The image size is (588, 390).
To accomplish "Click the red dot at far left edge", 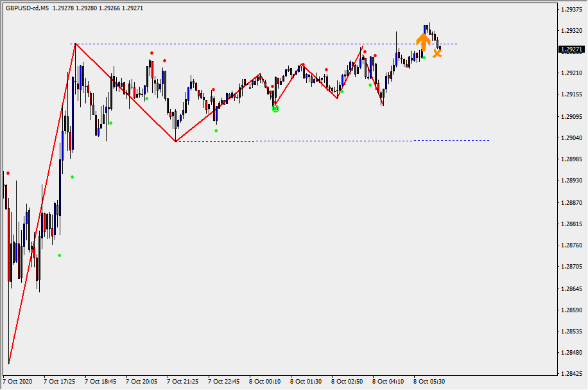I will (x=8, y=173).
